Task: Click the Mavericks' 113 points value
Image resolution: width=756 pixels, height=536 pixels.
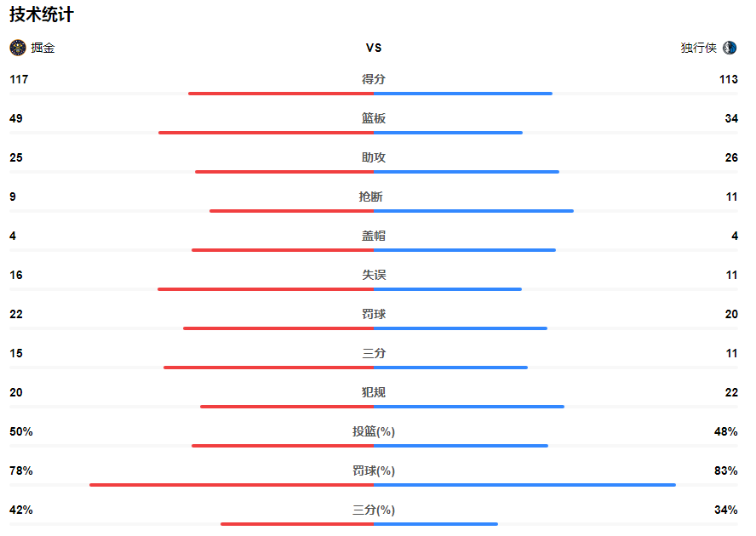Action: click(728, 79)
